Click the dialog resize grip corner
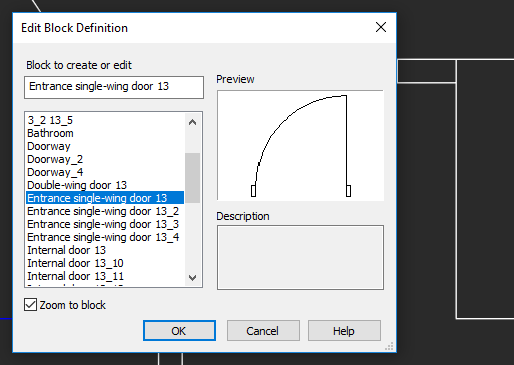The width and height of the screenshot is (514, 365). 389,346
